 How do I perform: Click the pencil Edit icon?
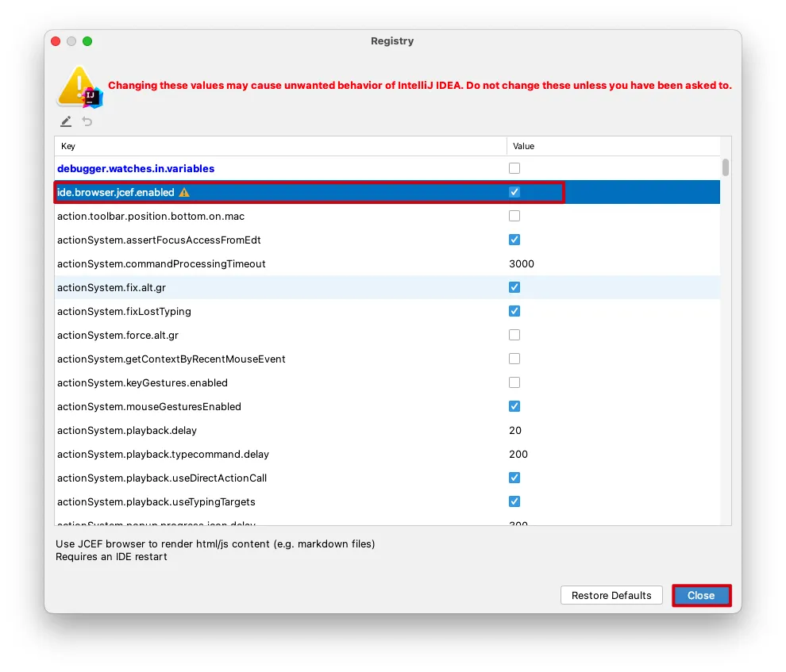pyautogui.click(x=66, y=121)
